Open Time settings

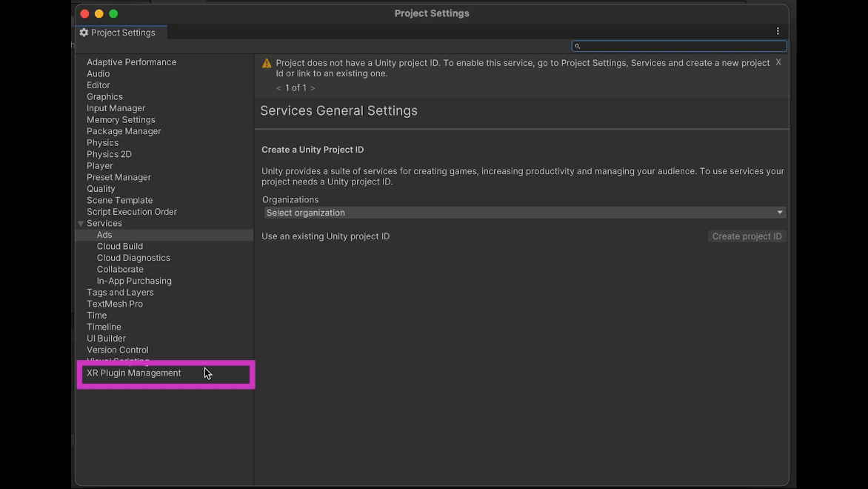point(97,316)
